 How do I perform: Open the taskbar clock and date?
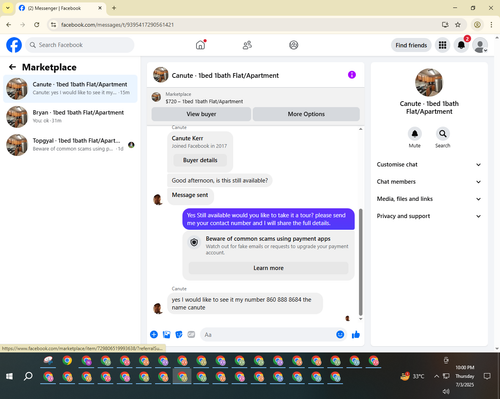[465, 376]
